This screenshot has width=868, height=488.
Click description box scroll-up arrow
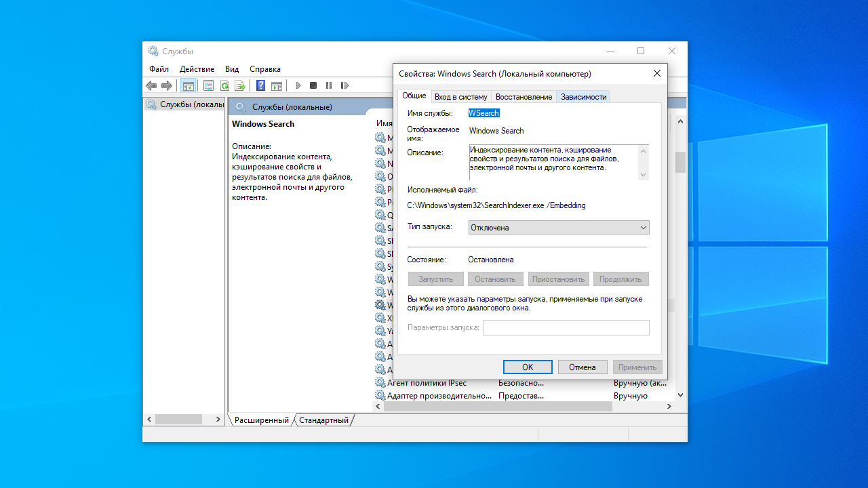coord(644,150)
